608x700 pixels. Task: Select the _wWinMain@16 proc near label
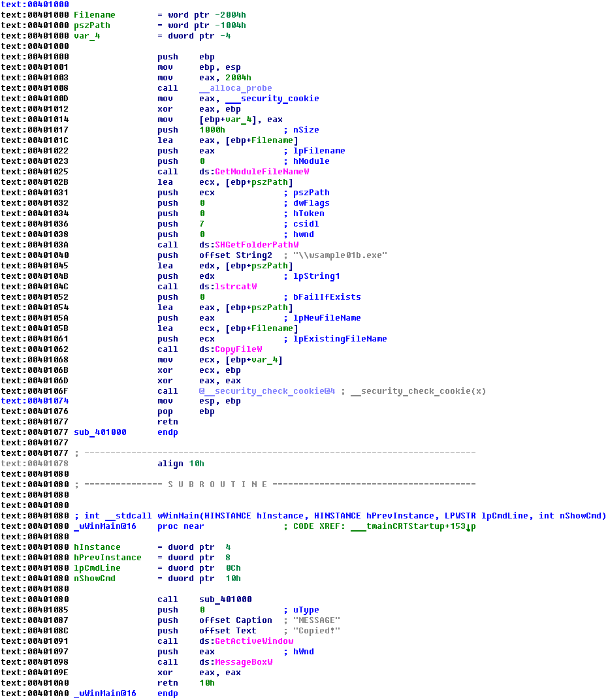click(x=104, y=526)
